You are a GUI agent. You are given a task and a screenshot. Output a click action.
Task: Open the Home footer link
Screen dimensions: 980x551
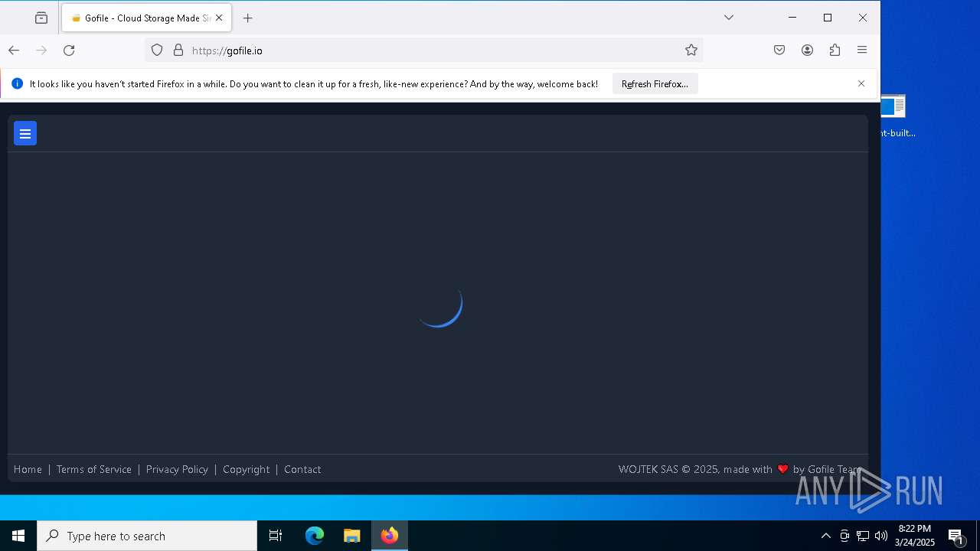(28, 469)
